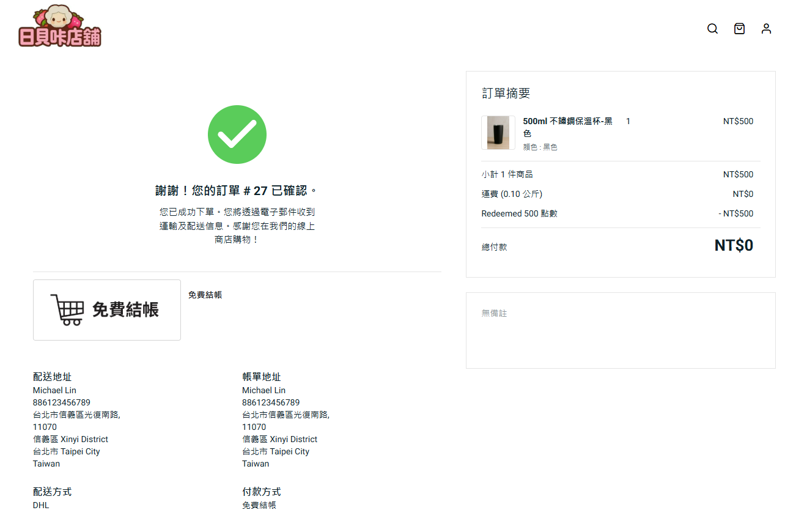Select the 免費結帳 payment label text
The height and width of the screenshot is (532, 796).
[x=205, y=295]
